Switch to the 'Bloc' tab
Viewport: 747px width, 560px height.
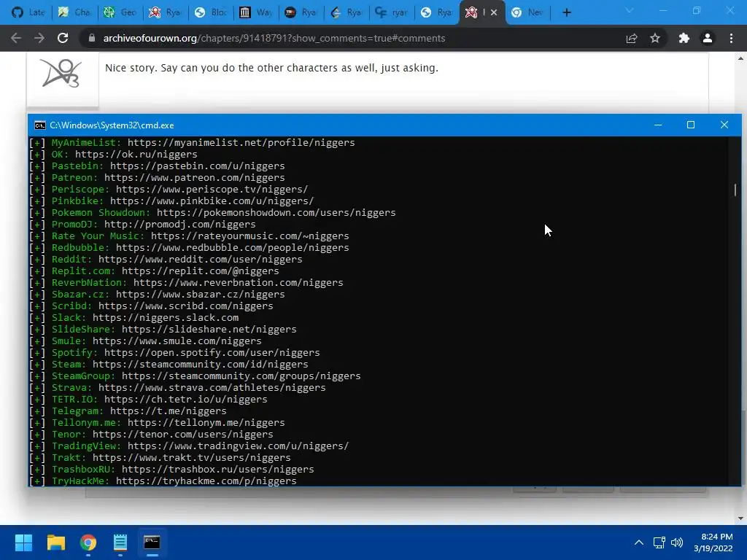tap(211, 12)
